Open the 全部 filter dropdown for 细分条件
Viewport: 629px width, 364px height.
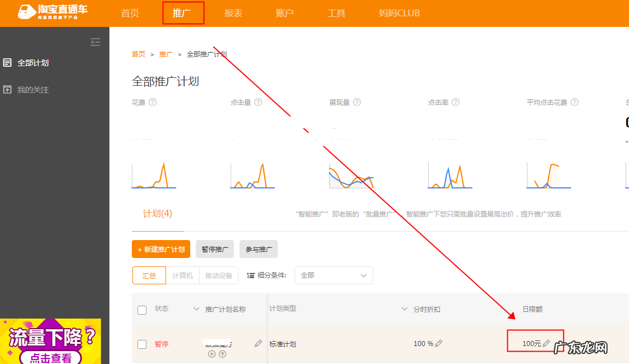click(x=334, y=275)
